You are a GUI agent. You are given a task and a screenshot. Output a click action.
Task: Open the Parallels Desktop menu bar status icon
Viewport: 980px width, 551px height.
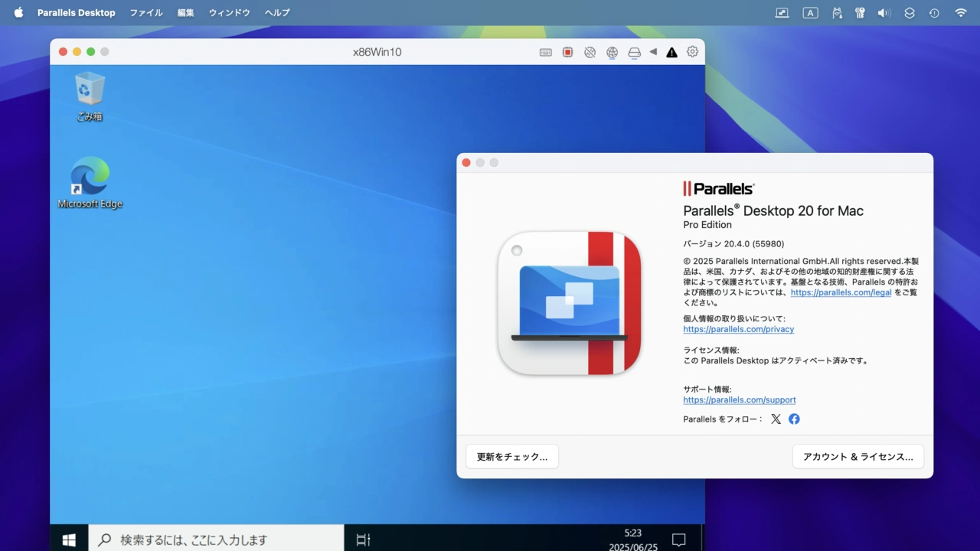coord(782,13)
